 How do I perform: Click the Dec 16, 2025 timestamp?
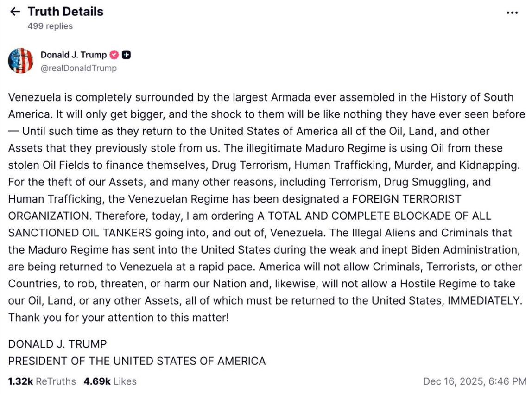(x=475, y=381)
